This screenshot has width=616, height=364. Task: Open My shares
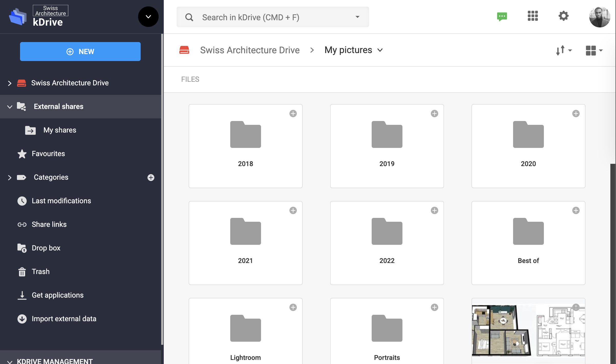click(x=60, y=130)
